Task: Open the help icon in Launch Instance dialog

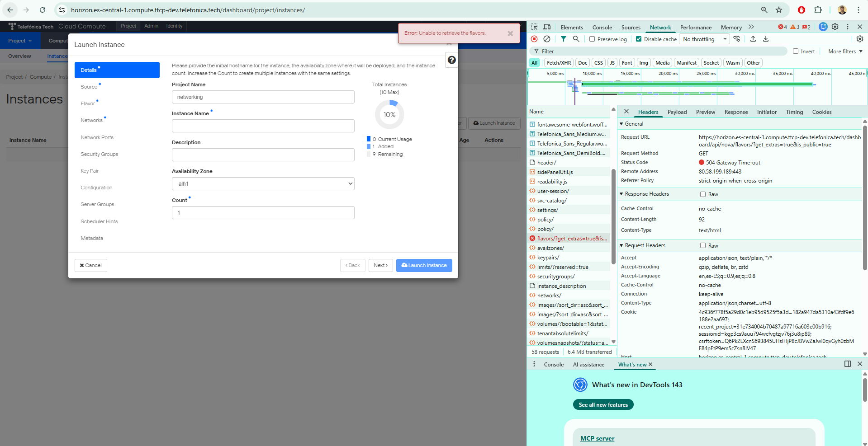Action: click(451, 60)
